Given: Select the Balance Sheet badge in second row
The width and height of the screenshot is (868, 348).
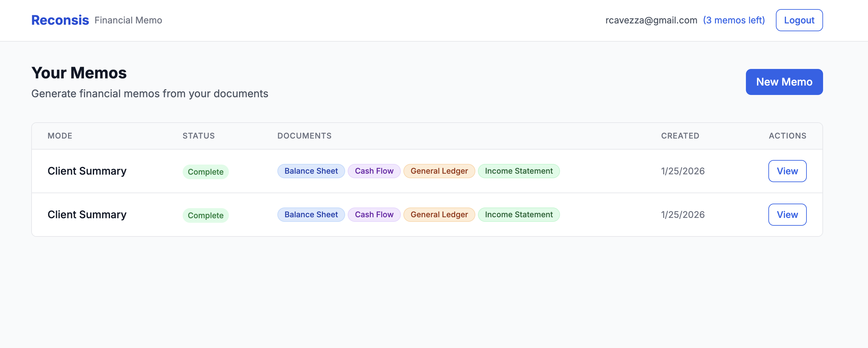Looking at the screenshot, I should click(311, 214).
